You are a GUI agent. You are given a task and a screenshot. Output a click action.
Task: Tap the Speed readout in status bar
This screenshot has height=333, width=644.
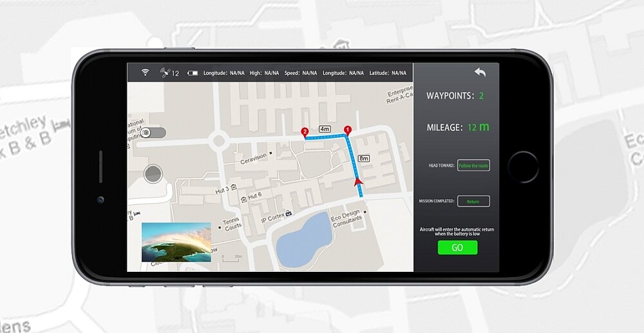[x=301, y=73]
